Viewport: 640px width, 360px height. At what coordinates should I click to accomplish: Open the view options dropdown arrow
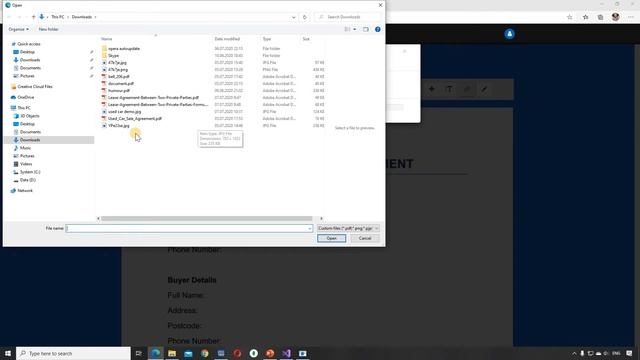coord(354,29)
